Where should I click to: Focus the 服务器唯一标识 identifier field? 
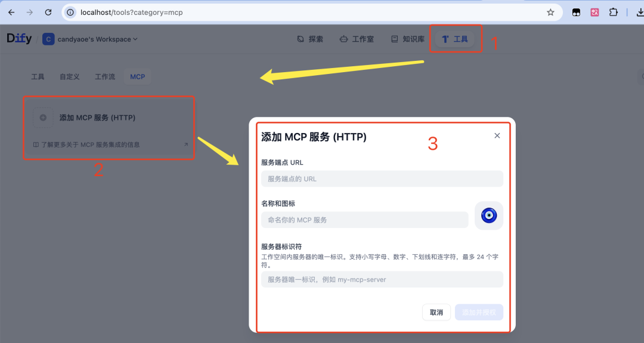coord(382,279)
